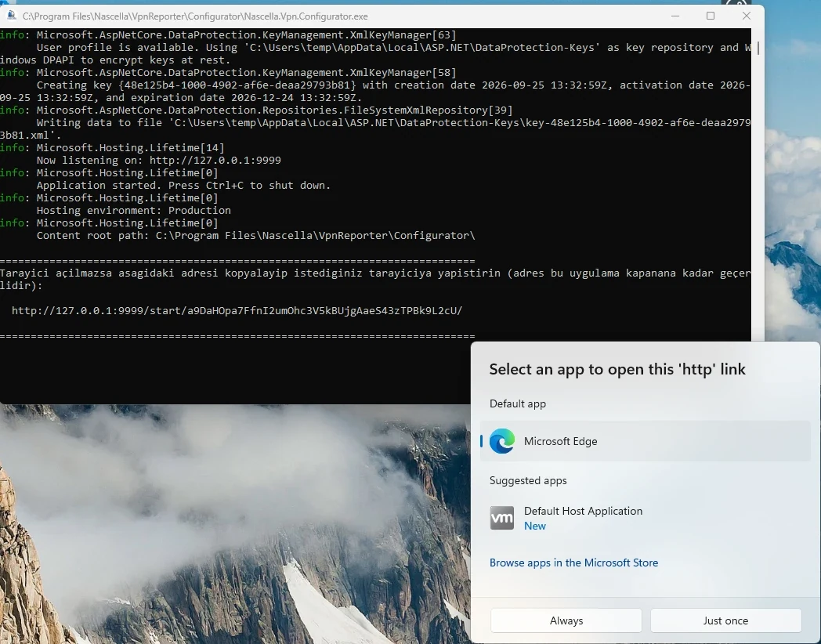
Task: Click 'Tarayici açilmazsa asagidaki adresi' message
Action: click(375, 279)
